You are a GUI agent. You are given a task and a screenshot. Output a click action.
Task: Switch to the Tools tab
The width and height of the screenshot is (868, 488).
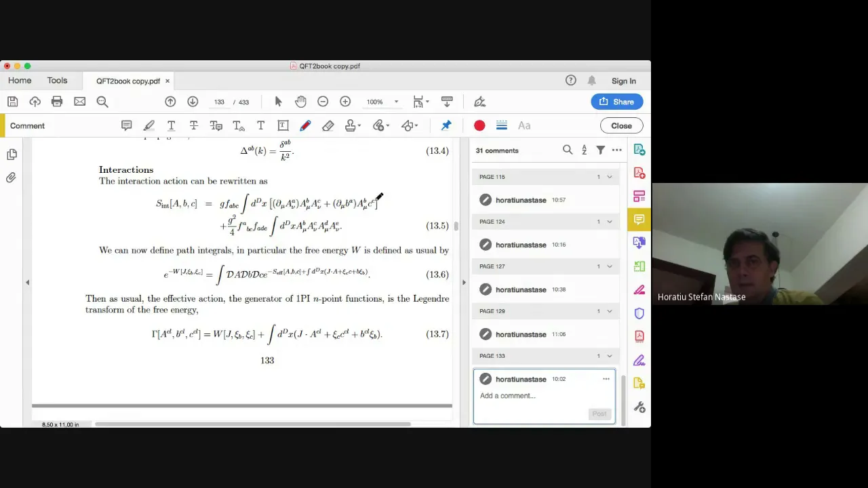(x=57, y=81)
